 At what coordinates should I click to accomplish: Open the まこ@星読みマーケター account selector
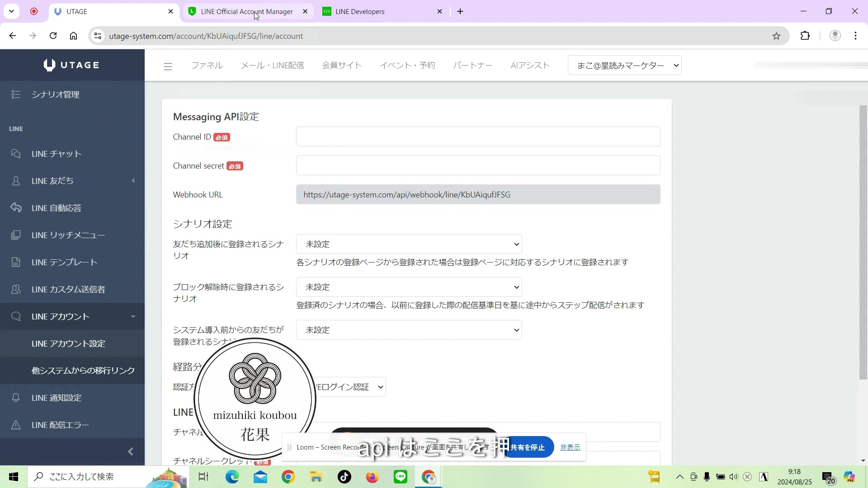[x=624, y=65]
